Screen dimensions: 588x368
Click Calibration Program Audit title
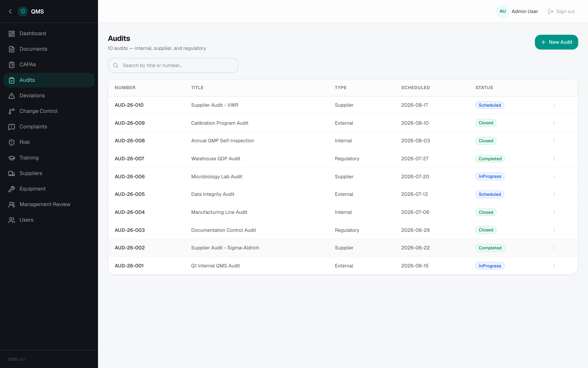220,123
